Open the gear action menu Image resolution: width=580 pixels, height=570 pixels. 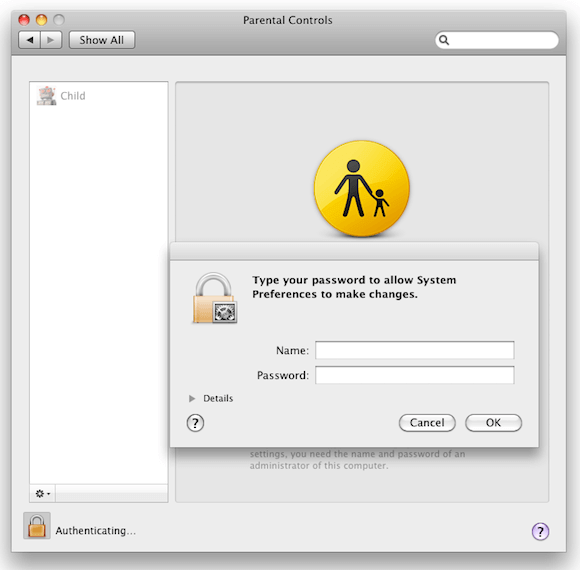click(43, 493)
